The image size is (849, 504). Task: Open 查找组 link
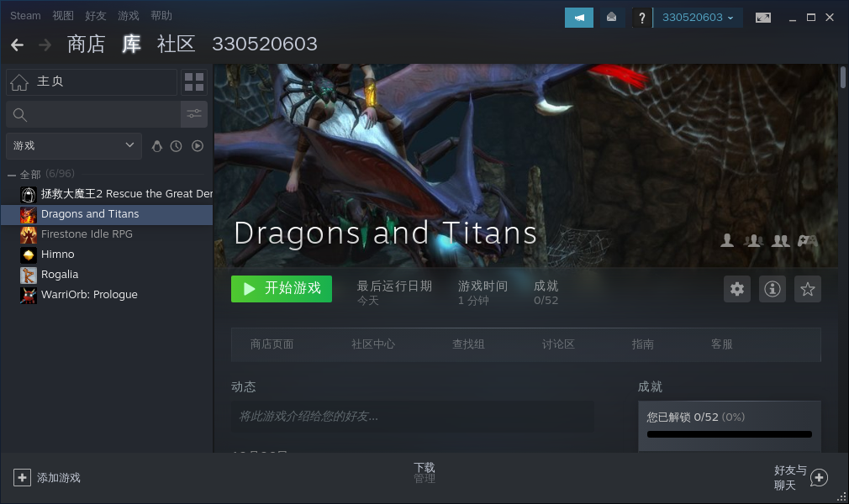click(x=468, y=344)
